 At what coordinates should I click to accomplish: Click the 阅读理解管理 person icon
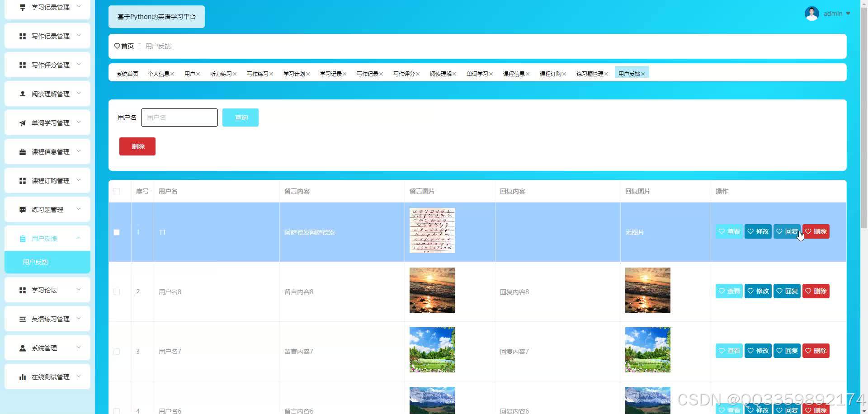pyautogui.click(x=23, y=94)
